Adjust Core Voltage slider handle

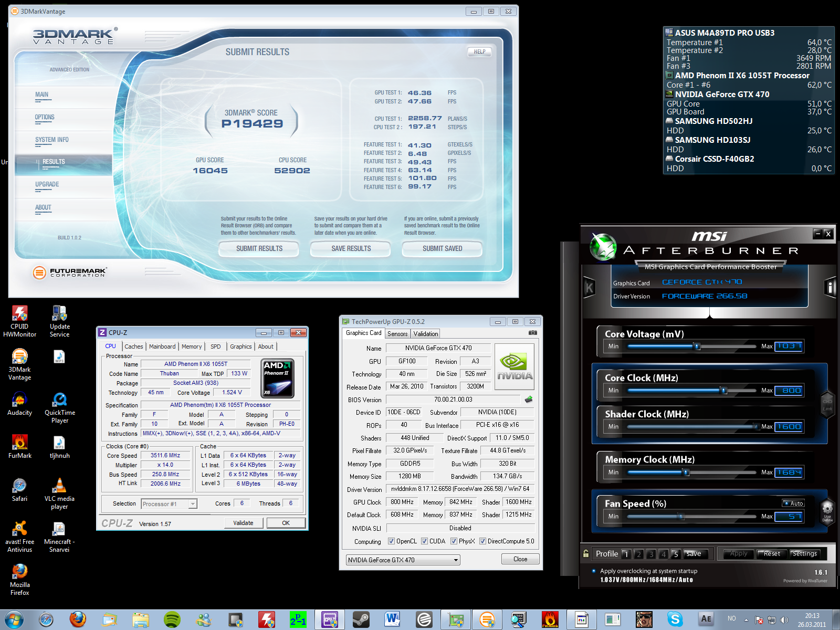click(697, 346)
